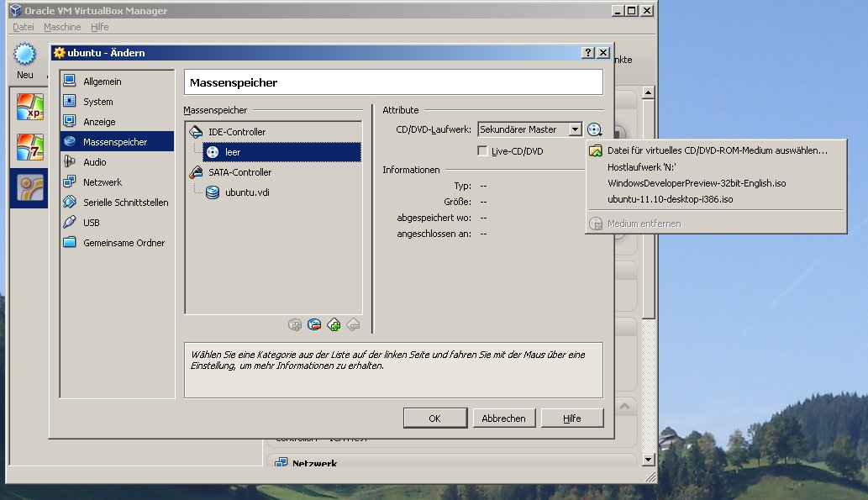
Task: Close the ubuntu - Ändern dialog
Action: click(x=603, y=53)
